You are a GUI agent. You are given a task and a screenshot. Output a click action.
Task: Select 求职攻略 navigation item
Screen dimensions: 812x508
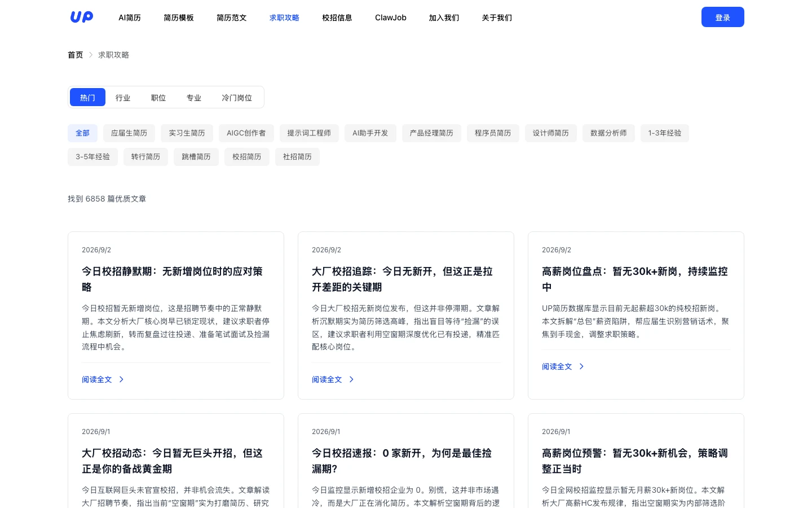coord(284,17)
